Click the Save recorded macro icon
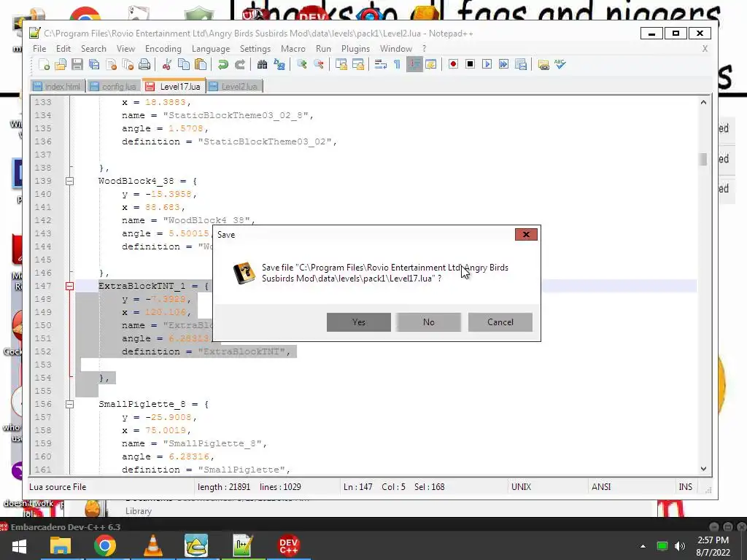This screenshot has width=747, height=560. [521, 64]
